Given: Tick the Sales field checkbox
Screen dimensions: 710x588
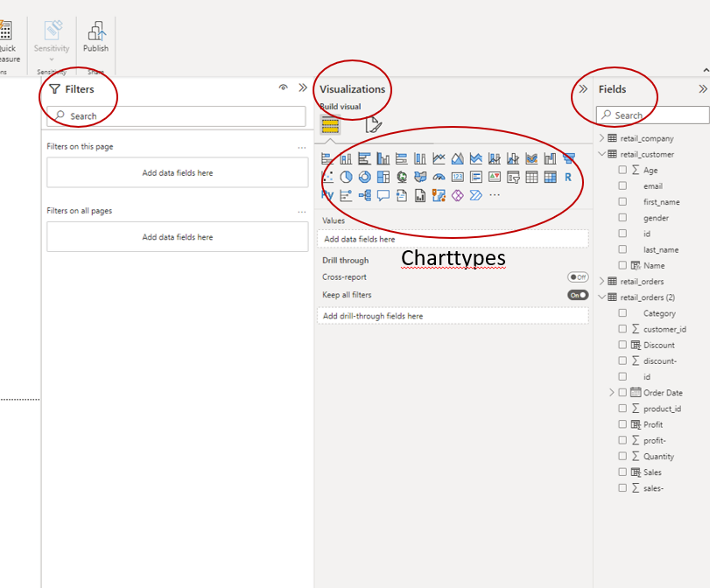Looking at the screenshot, I should click(622, 472).
